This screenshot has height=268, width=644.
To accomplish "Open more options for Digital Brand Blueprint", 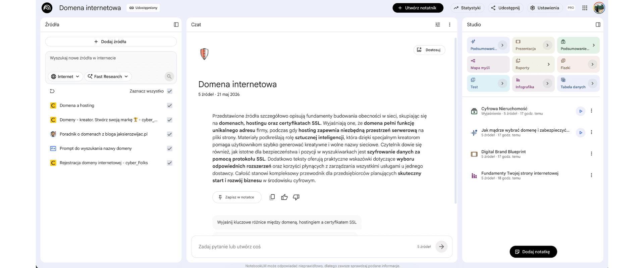I will pyautogui.click(x=591, y=154).
